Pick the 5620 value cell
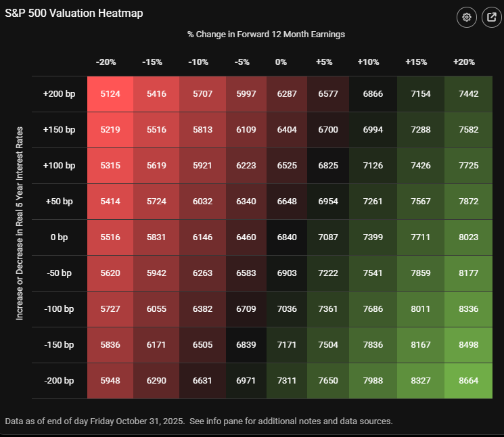The height and width of the screenshot is (437, 504). 110,273
